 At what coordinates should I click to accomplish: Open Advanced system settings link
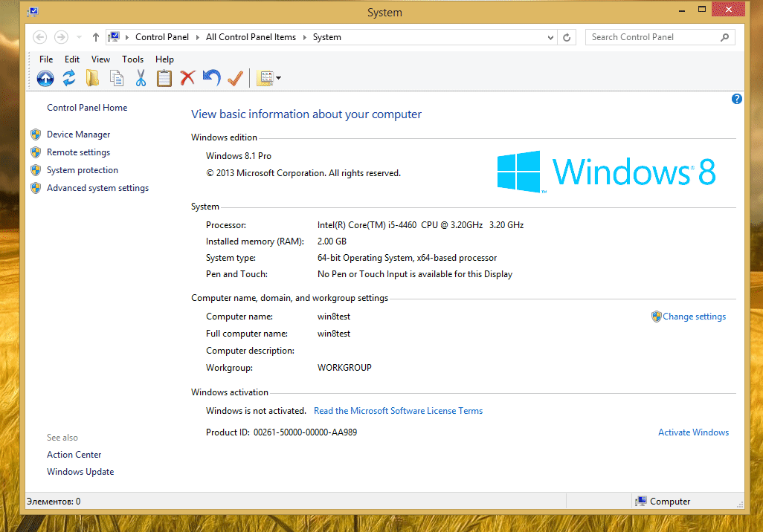point(98,188)
